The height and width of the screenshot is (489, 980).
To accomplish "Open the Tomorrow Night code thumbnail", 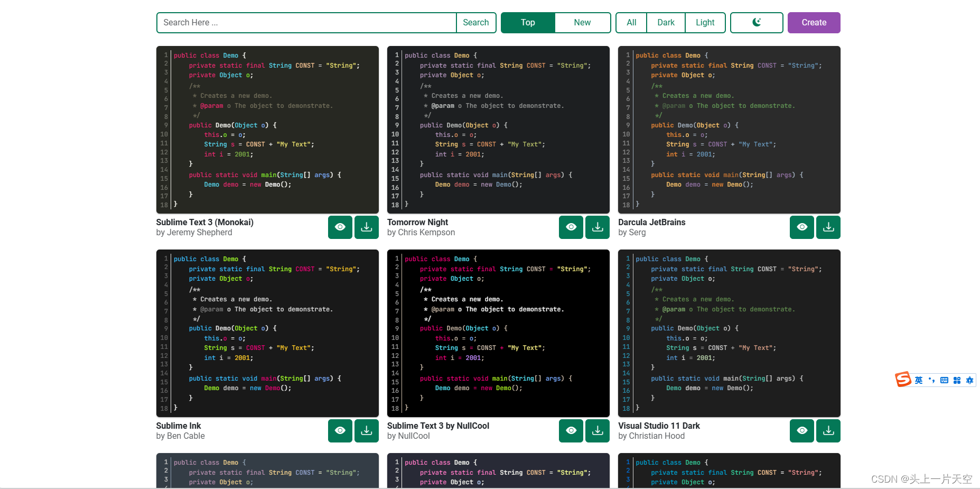I will [x=498, y=130].
